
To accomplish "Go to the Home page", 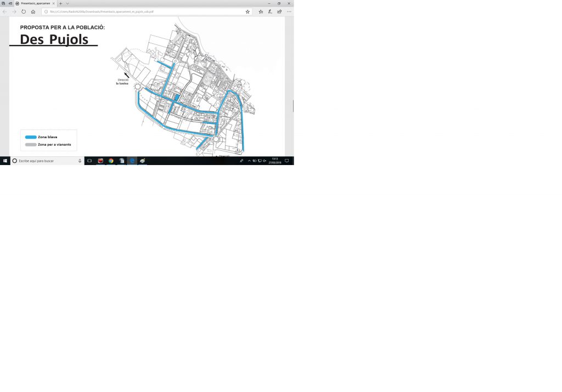I will [33, 12].
